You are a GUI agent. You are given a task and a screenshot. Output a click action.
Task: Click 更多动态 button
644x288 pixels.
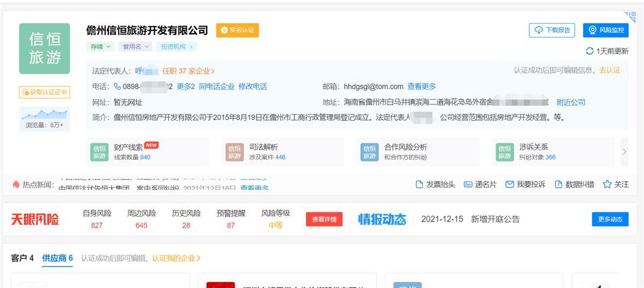(x=610, y=219)
